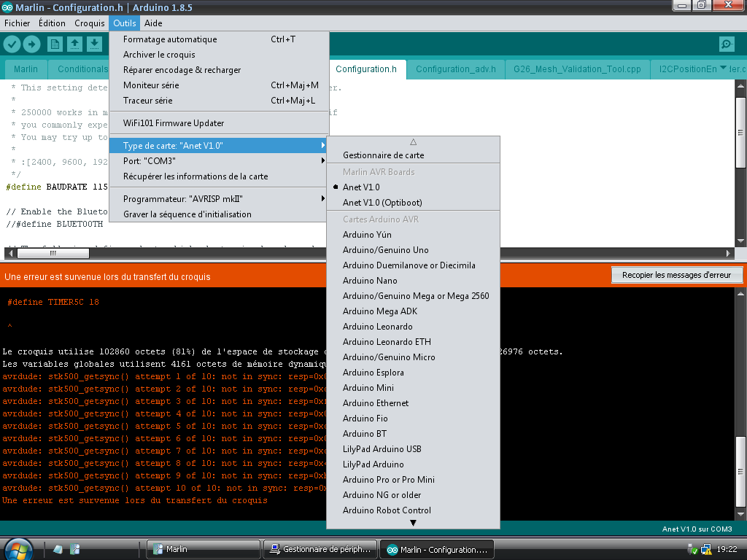Click the Switch between windows quick launch icon
This screenshot has height=560, width=747.
(75, 549)
